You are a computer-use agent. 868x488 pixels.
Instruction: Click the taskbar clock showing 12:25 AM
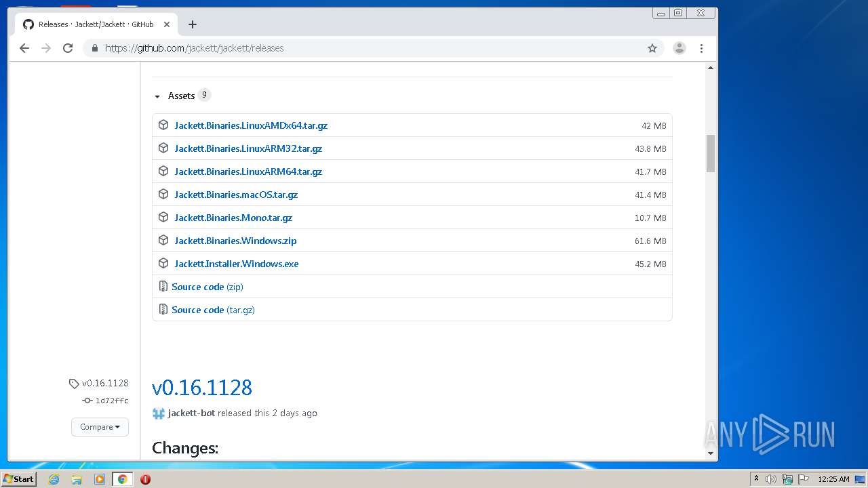833,479
